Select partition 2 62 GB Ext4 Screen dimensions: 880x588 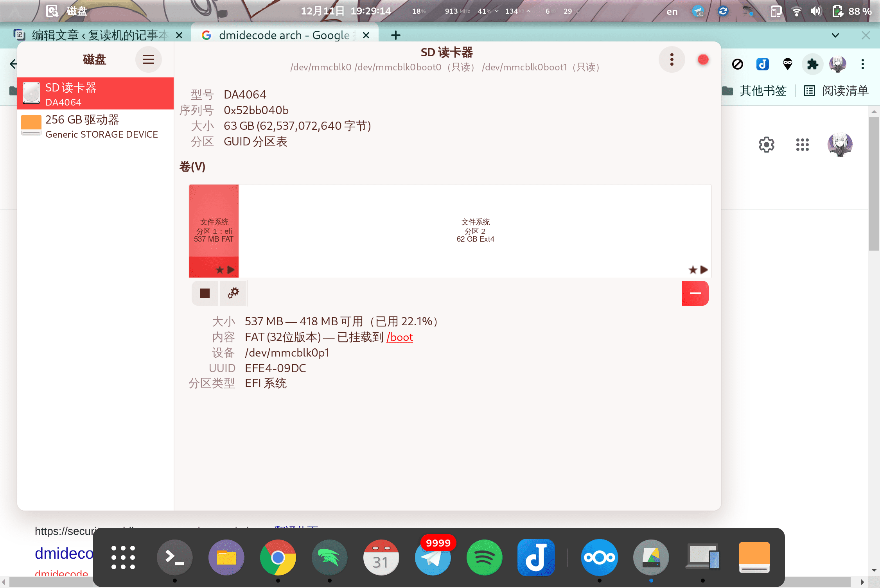[475, 231]
